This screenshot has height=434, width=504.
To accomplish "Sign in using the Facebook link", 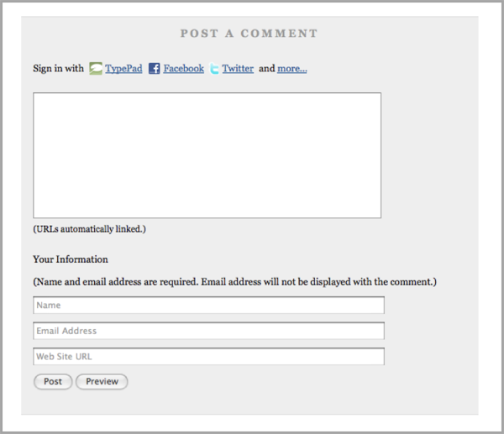I will point(183,69).
